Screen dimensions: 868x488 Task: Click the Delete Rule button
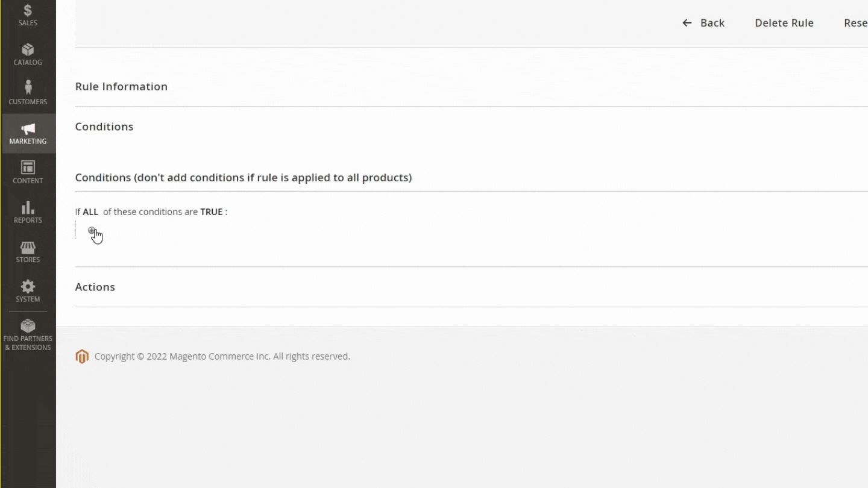784,23
